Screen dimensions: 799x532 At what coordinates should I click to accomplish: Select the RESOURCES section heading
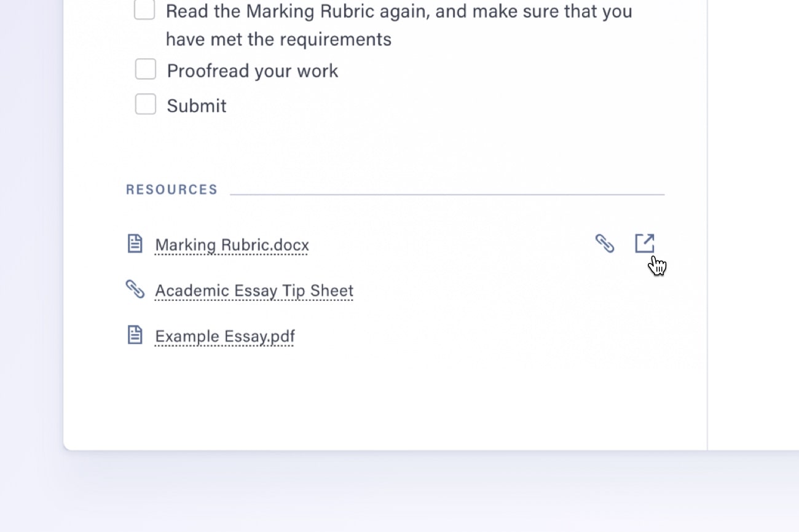pos(171,189)
